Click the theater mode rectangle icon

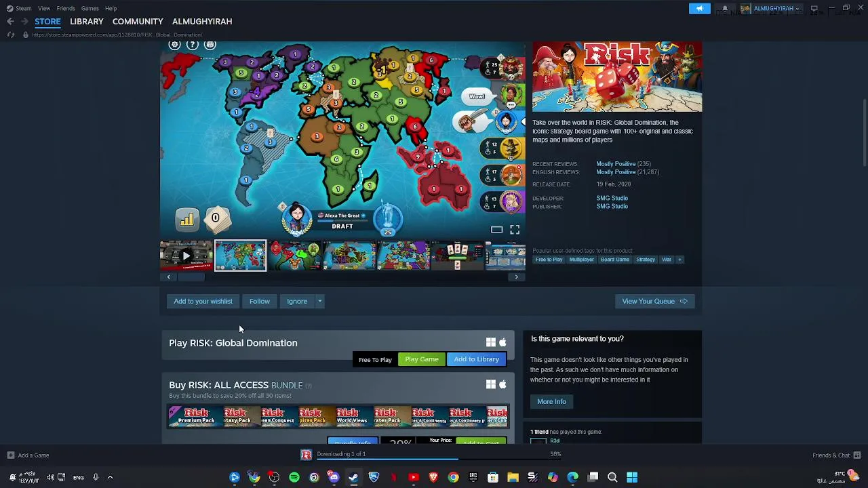pyautogui.click(x=497, y=230)
